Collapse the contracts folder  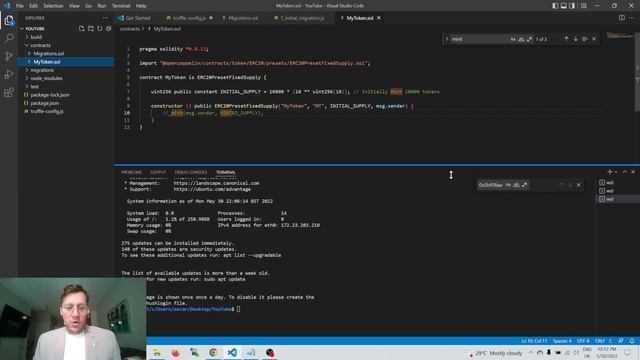pyautogui.click(x=40, y=45)
